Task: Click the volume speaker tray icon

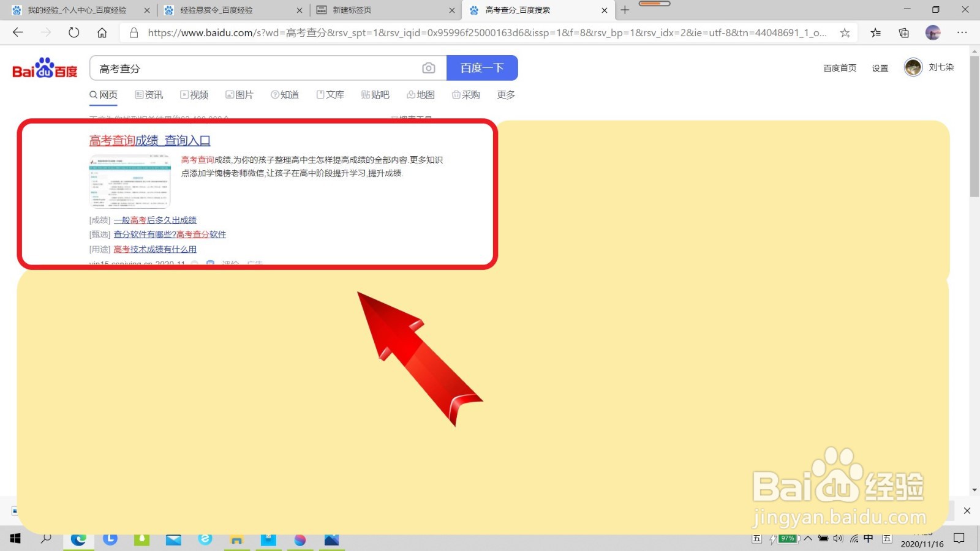Action: tap(838, 539)
